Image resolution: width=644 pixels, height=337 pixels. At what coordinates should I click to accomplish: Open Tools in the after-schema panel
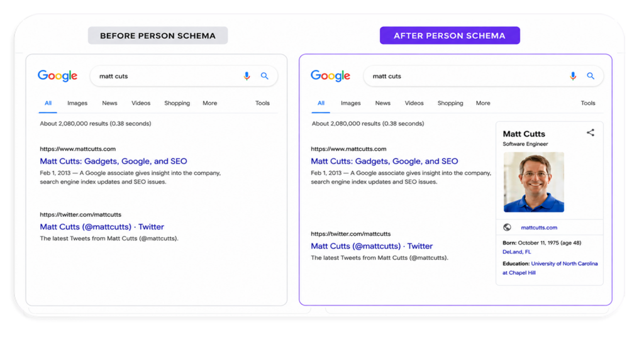coord(588,103)
